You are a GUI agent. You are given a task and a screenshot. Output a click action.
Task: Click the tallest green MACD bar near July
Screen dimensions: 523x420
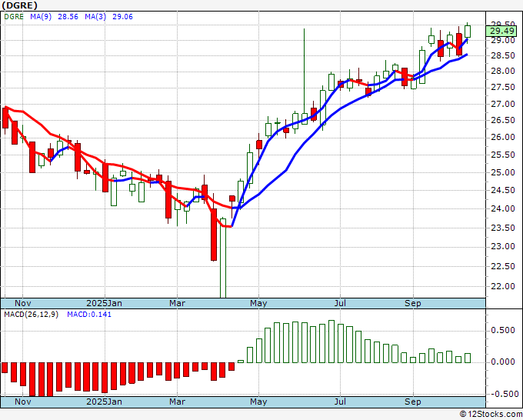pyautogui.click(x=331, y=342)
